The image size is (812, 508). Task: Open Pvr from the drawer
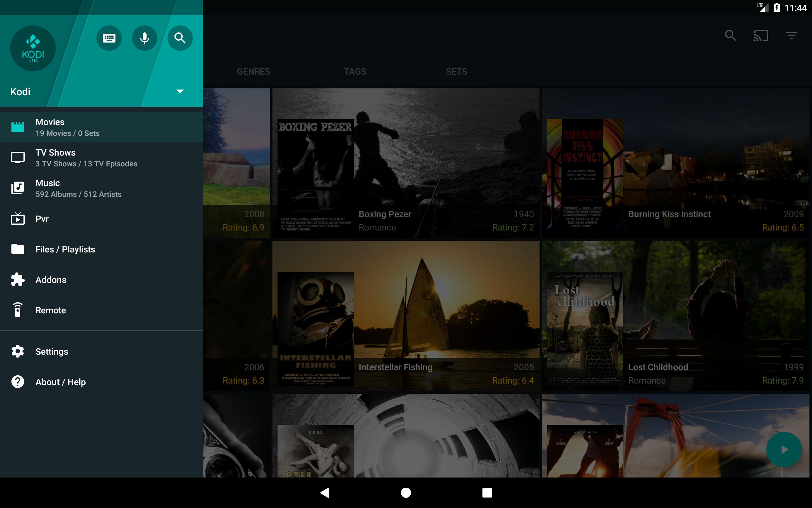101,219
